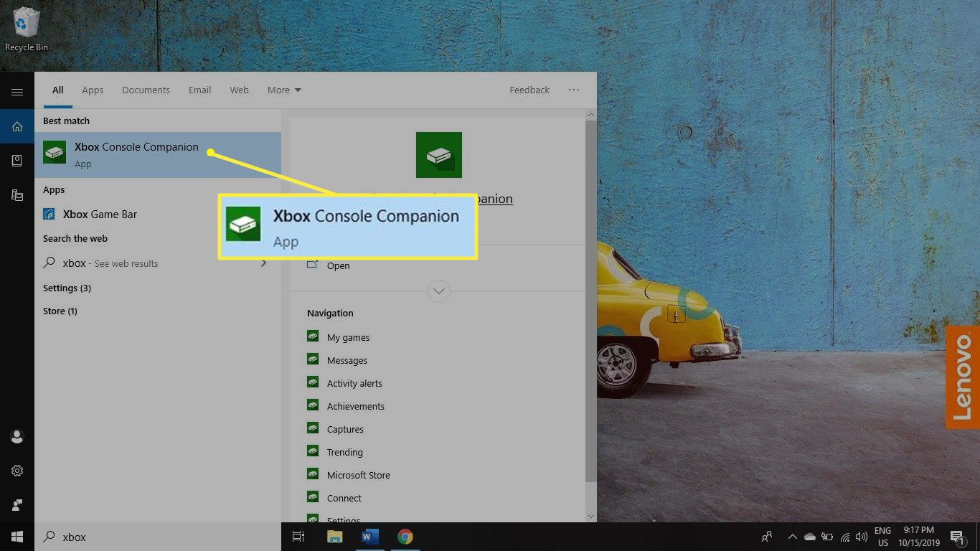This screenshot has height=551, width=980.
Task: Click the preview pane scrollbar down arrow
Action: 591,516
